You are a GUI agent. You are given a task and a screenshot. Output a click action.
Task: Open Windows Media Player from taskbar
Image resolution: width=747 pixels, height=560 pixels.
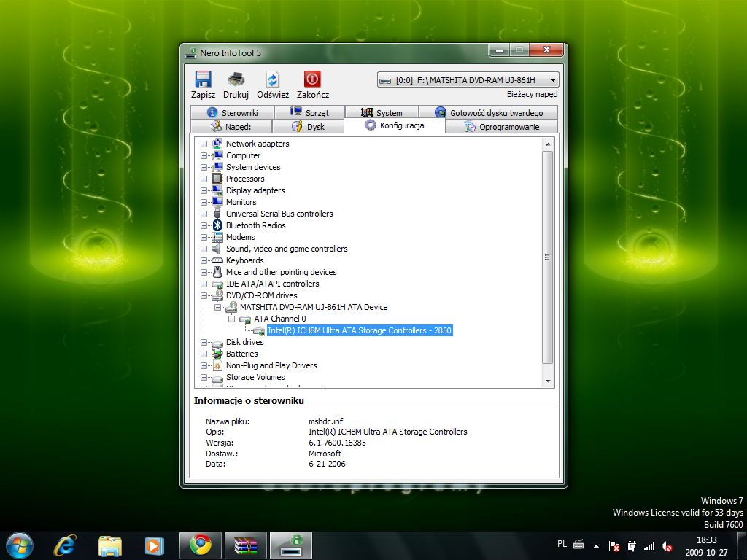(x=155, y=545)
